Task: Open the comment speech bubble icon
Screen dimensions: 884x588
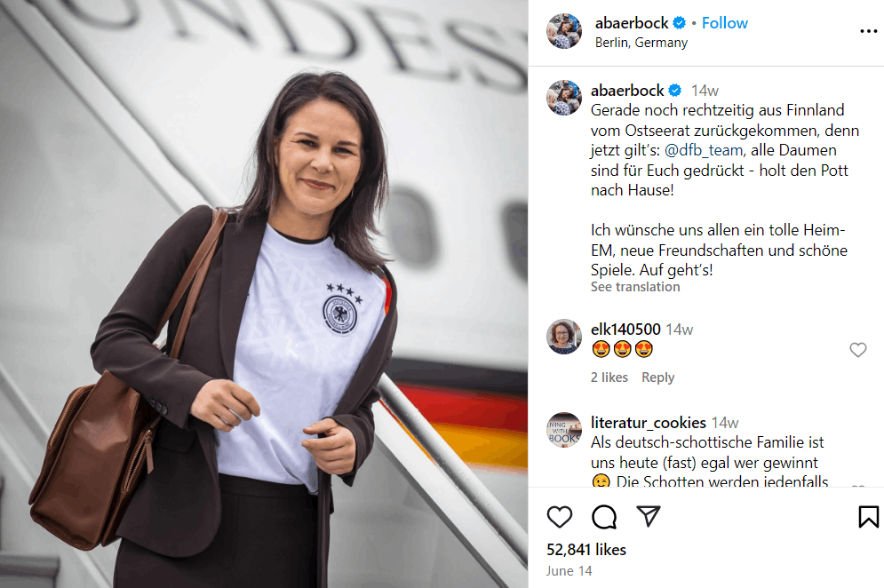Action: click(604, 516)
